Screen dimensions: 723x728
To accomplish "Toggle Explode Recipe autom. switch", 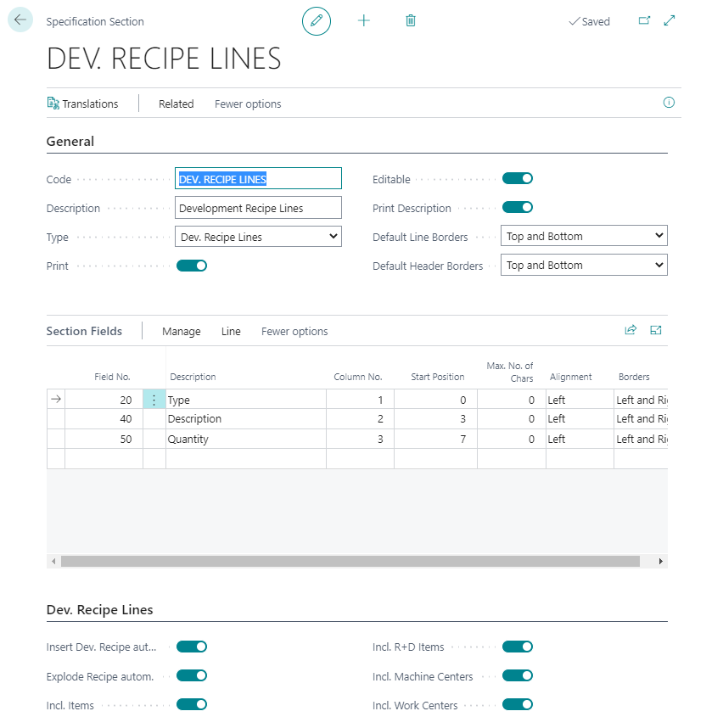I will pyautogui.click(x=191, y=676).
